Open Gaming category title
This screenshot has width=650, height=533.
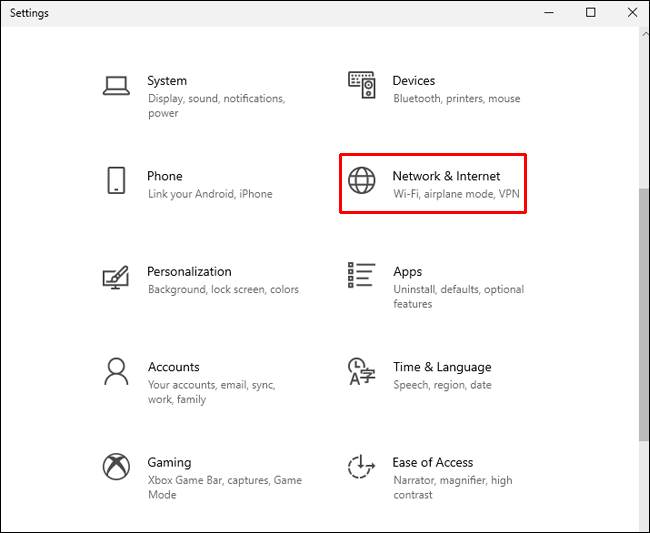pyautogui.click(x=169, y=462)
